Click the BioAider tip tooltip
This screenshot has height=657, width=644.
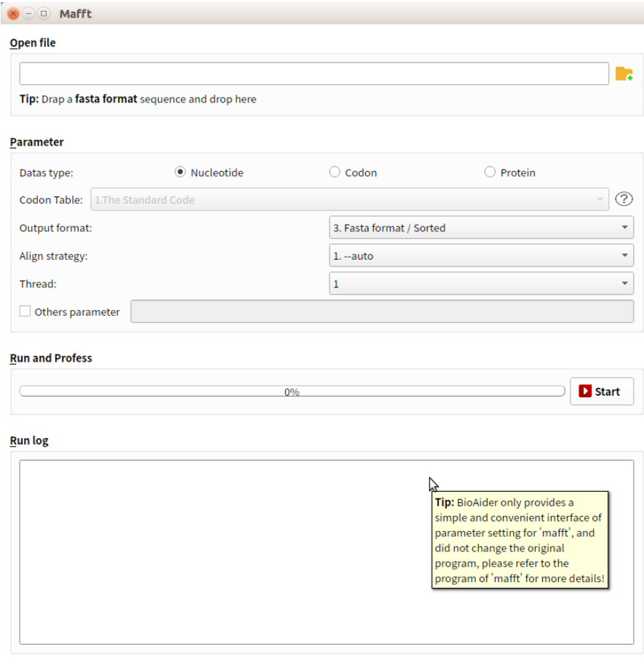click(520, 540)
